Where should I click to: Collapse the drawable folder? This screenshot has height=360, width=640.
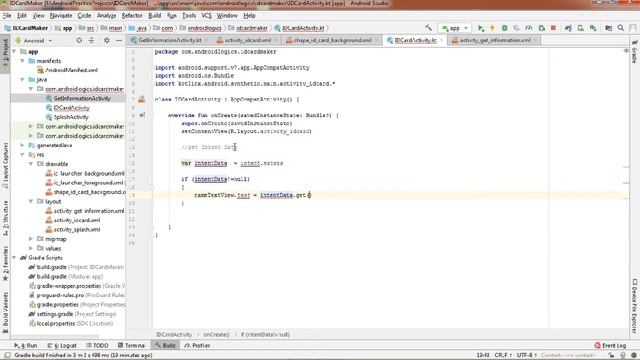point(31,164)
